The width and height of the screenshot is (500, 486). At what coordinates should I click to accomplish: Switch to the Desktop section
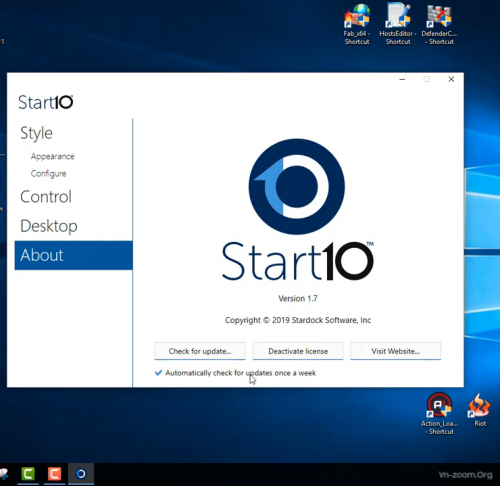pos(49,226)
